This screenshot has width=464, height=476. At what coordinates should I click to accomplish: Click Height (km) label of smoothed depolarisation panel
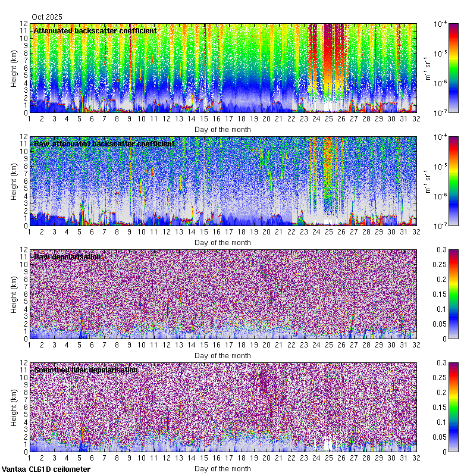[14, 408]
